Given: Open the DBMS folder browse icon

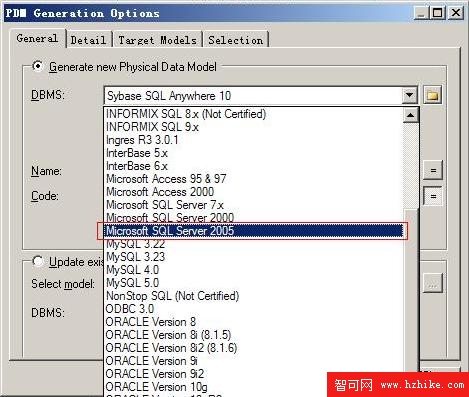Looking at the screenshot, I should [x=432, y=96].
